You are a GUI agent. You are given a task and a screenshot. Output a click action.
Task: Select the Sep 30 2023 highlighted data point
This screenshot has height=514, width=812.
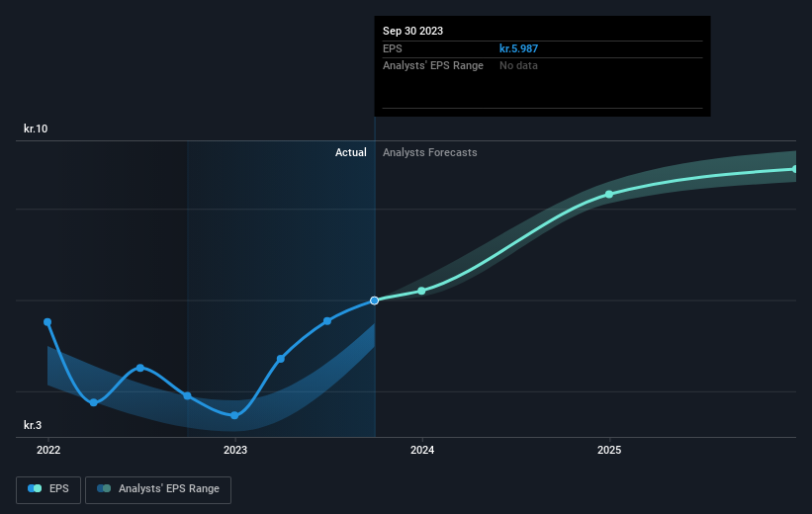375,300
